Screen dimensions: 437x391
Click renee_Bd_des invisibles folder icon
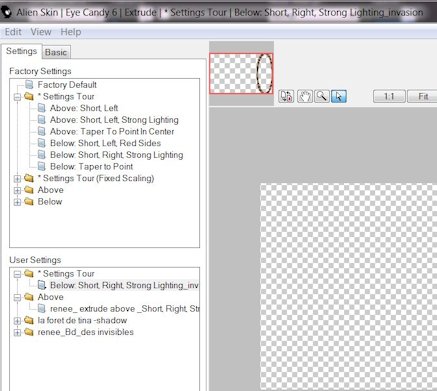(29, 332)
